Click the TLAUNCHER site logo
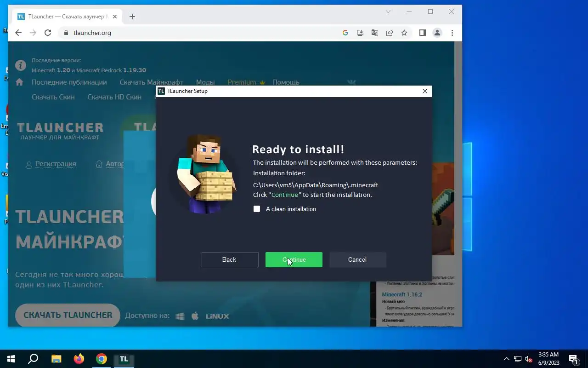Image resolution: width=588 pixels, height=368 pixels. point(60,131)
